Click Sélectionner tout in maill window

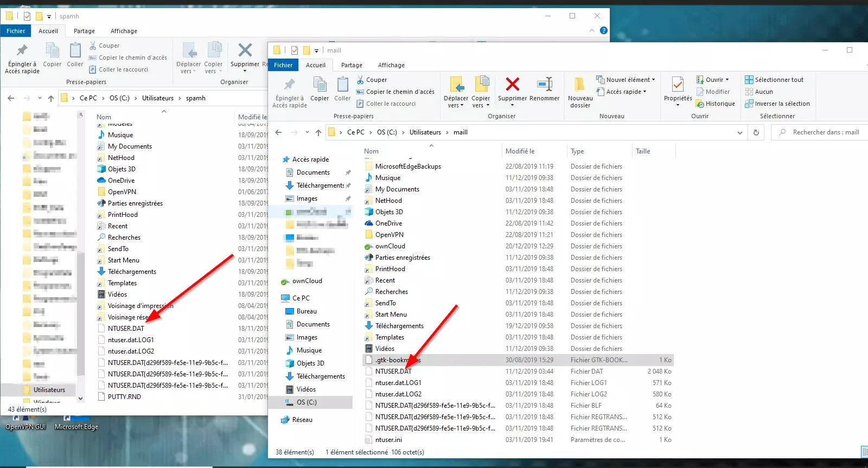pos(774,80)
